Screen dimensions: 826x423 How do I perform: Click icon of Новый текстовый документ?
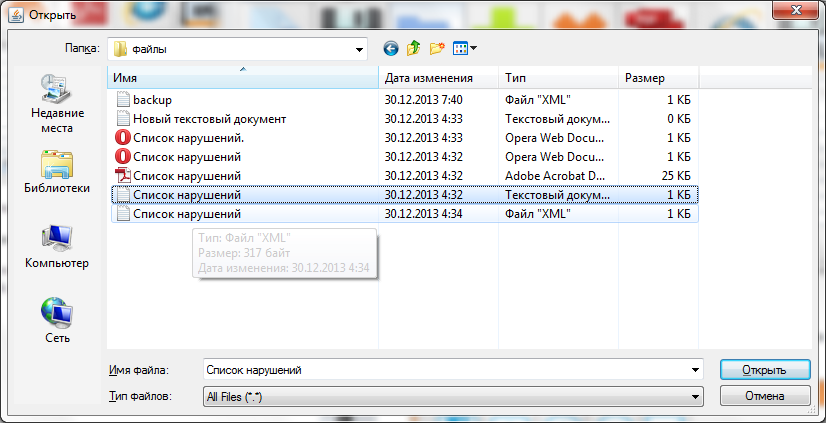coord(122,119)
